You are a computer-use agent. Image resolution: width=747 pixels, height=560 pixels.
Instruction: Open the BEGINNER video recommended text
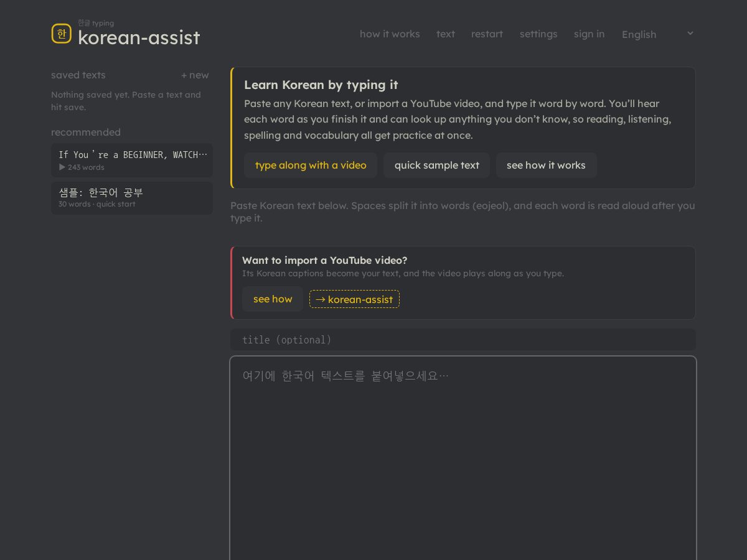pos(132,160)
